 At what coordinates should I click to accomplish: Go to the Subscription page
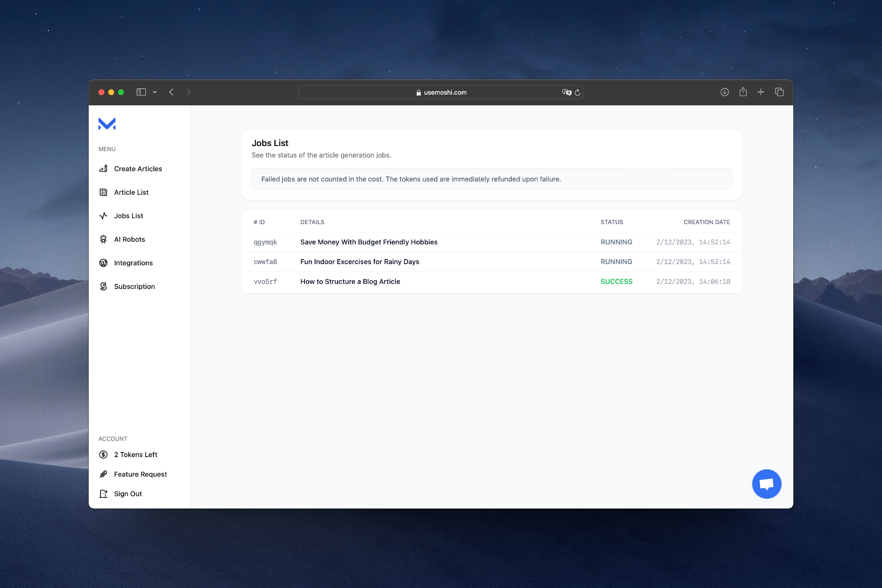(x=134, y=286)
